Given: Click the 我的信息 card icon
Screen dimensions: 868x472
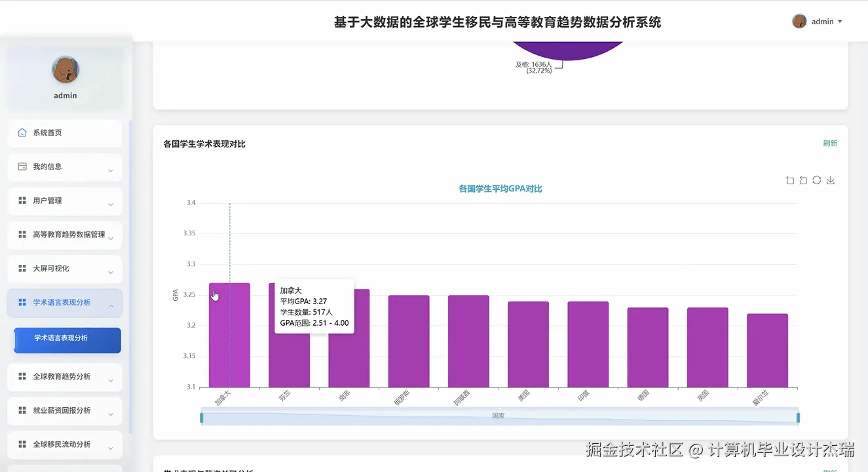Looking at the screenshot, I should tap(22, 167).
